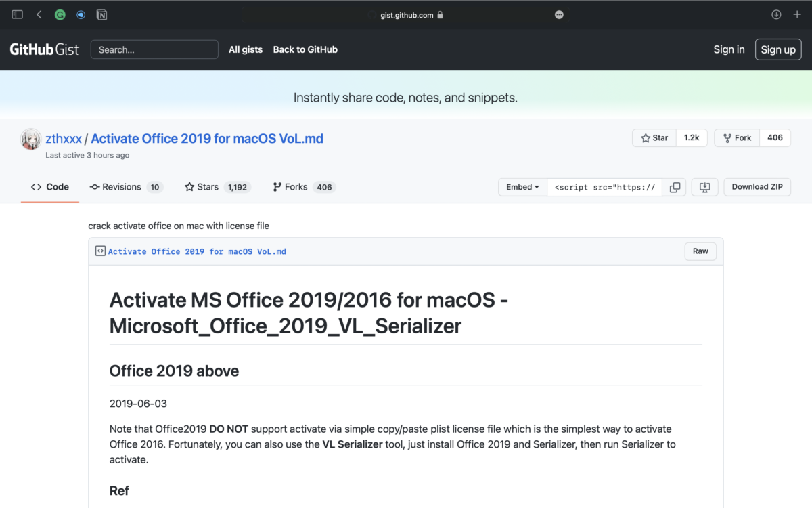The height and width of the screenshot is (508, 812).
Task: Open the gist in desktop via download icon
Action: point(704,187)
